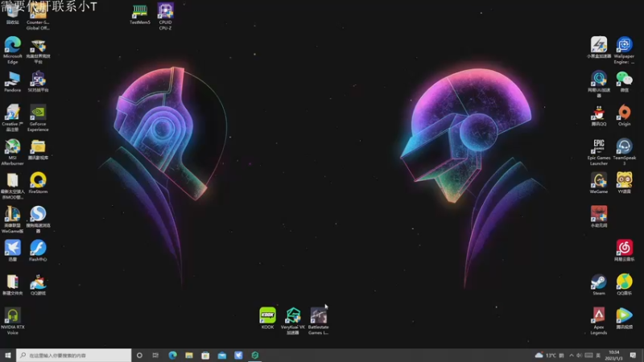Open Cortana from the taskbar

pyautogui.click(x=139, y=355)
